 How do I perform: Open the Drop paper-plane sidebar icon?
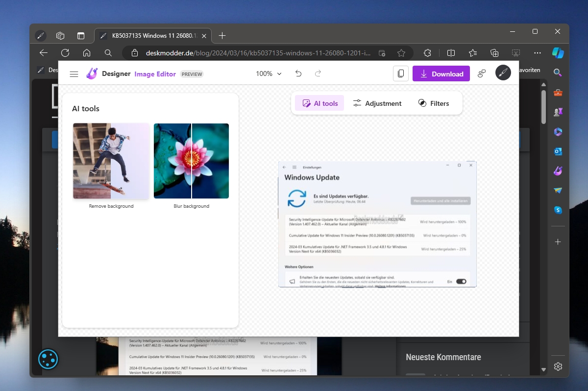pos(558,191)
